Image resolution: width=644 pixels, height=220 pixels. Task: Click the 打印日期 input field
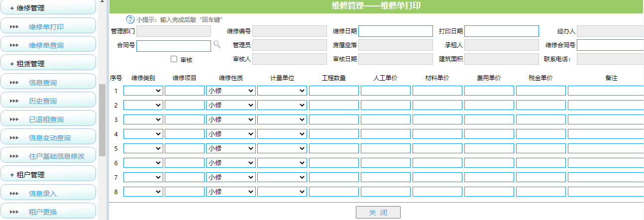coord(502,31)
